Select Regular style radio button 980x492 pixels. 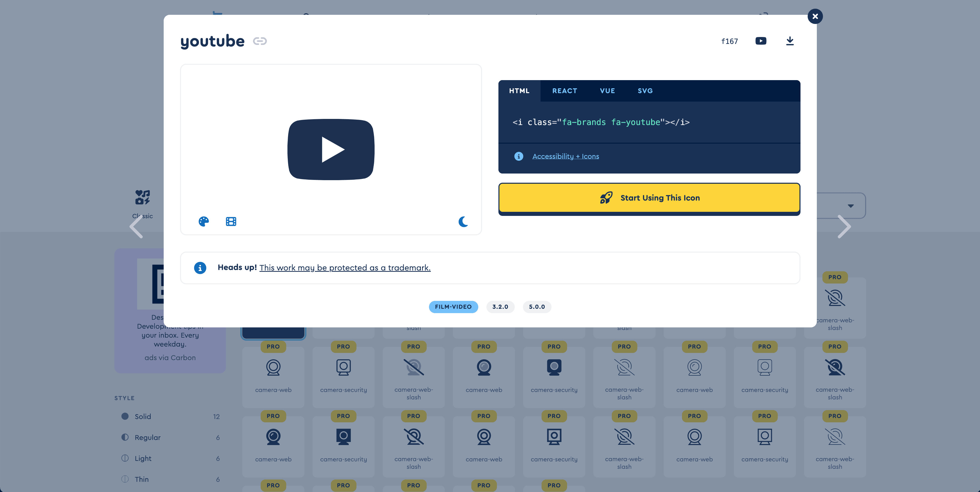click(124, 437)
